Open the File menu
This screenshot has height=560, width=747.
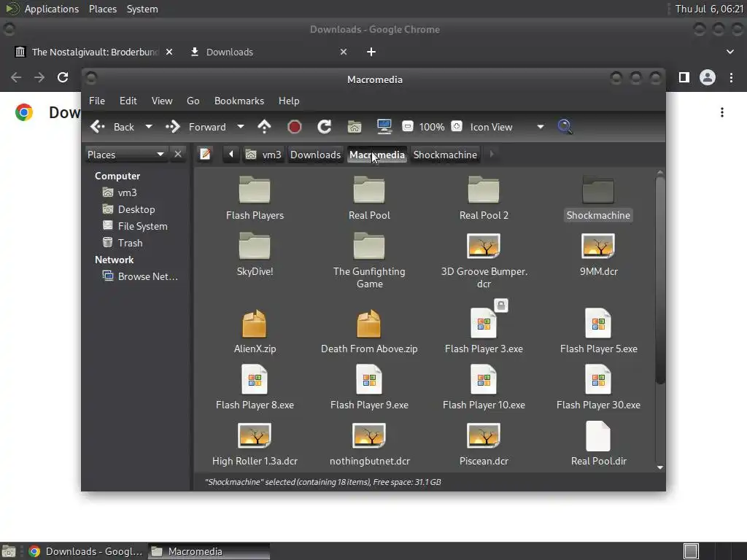(97, 101)
